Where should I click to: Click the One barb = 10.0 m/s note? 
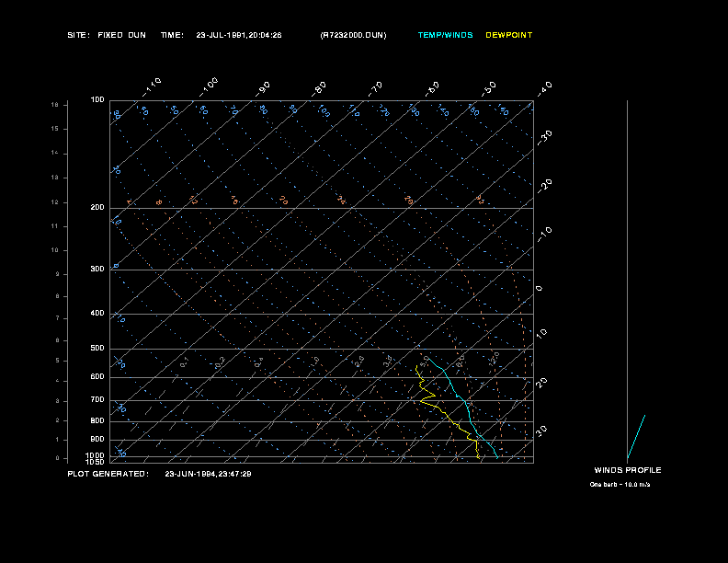(x=620, y=484)
